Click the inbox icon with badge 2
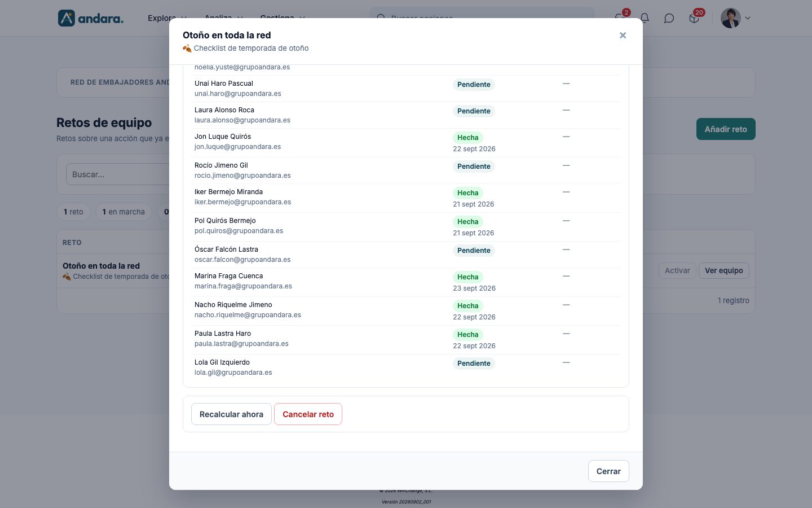The image size is (812, 508). point(620,18)
